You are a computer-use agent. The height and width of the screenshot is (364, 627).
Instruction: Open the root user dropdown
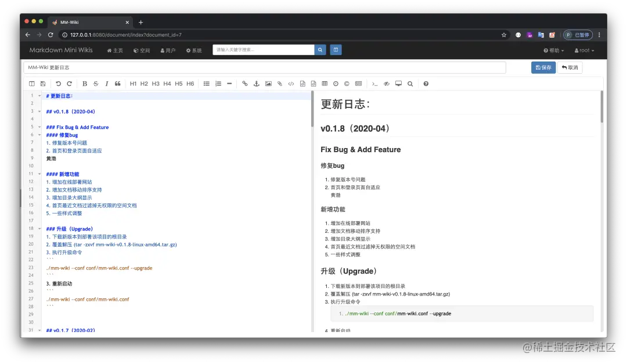tap(584, 51)
